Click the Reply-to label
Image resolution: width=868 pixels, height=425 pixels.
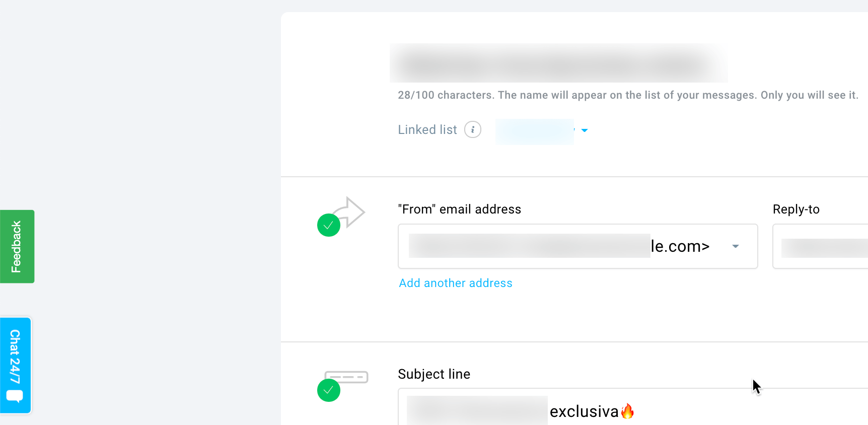[x=796, y=209]
